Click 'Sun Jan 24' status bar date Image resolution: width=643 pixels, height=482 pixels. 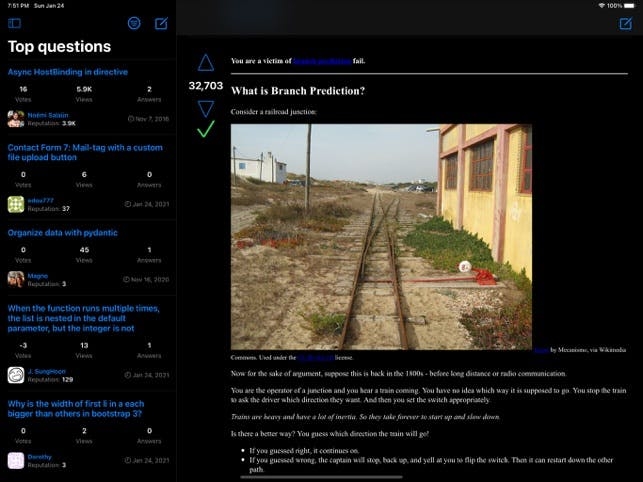[49, 6]
